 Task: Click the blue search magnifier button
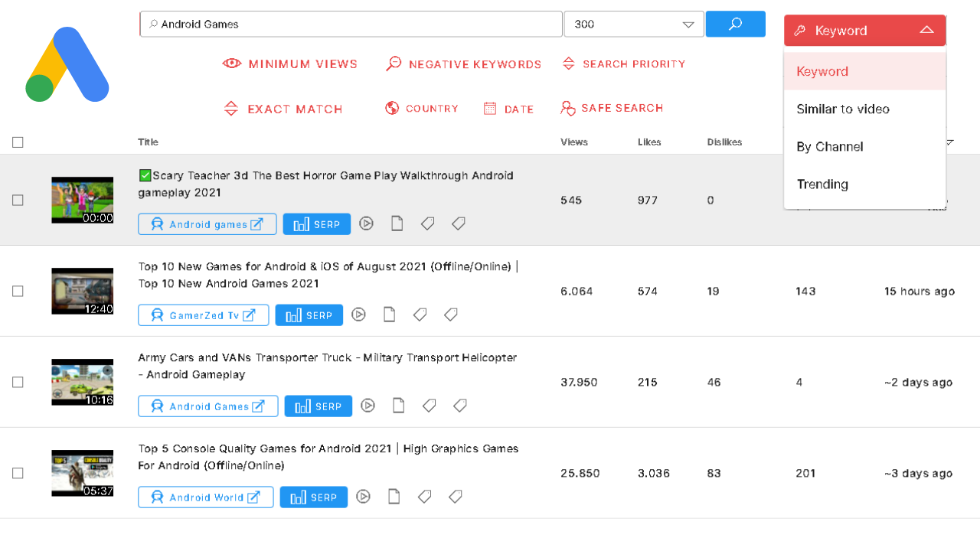(x=735, y=24)
